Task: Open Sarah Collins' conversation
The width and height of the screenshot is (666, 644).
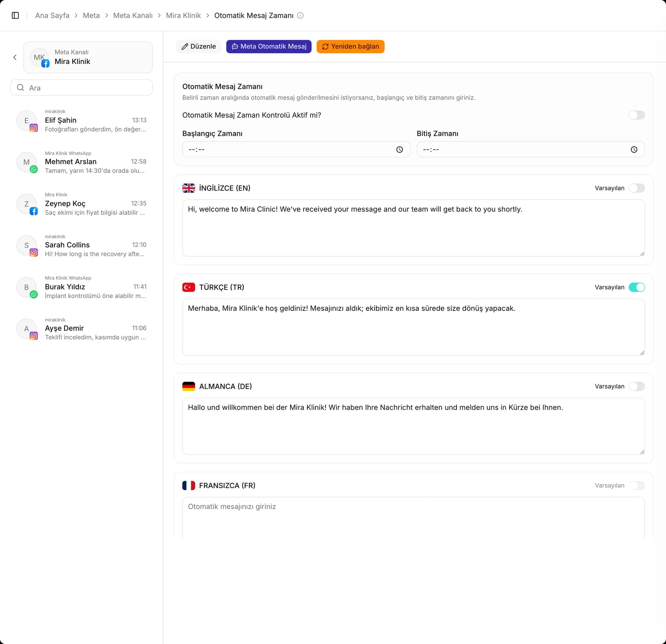Action: tap(82, 246)
